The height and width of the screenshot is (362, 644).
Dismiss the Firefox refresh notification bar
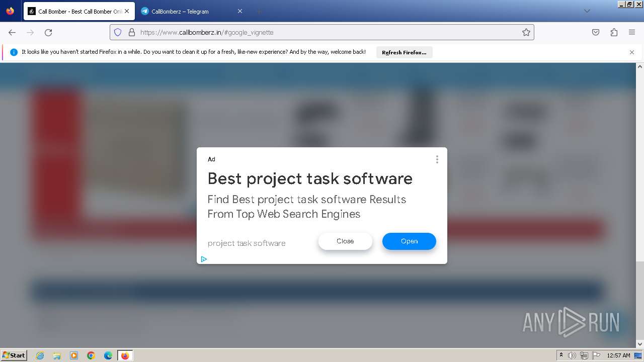click(x=632, y=52)
